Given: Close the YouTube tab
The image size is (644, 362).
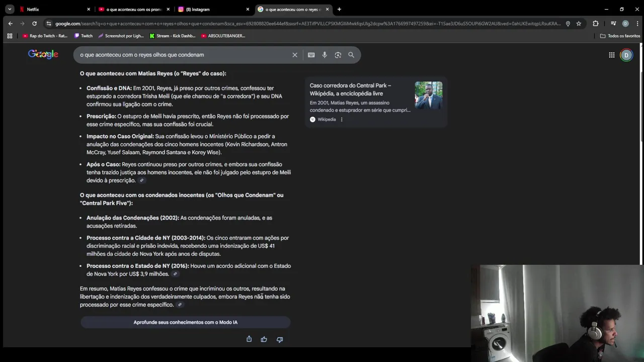Looking at the screenshot, I should pyautogui.click(x=168, y=9).
